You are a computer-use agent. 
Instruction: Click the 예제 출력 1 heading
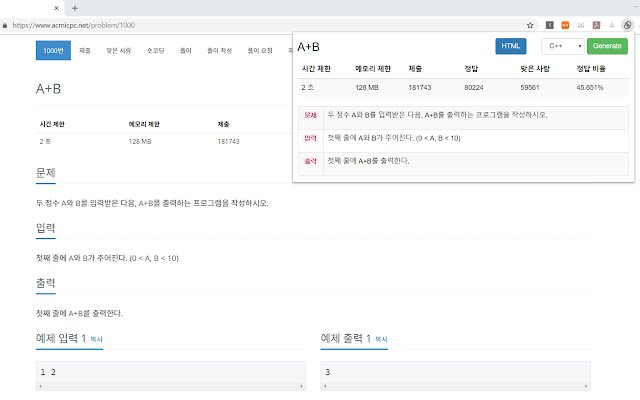tap(346, 338)
